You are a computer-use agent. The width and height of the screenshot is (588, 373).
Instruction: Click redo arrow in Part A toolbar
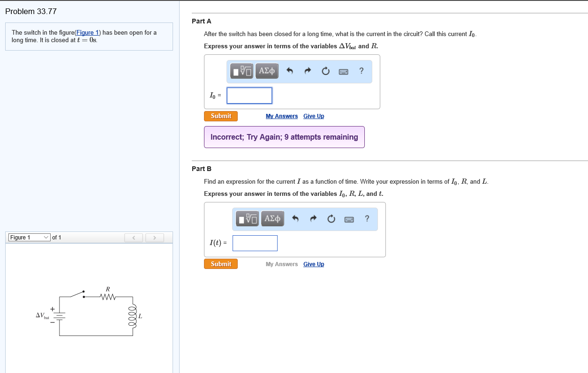point(308,71)
